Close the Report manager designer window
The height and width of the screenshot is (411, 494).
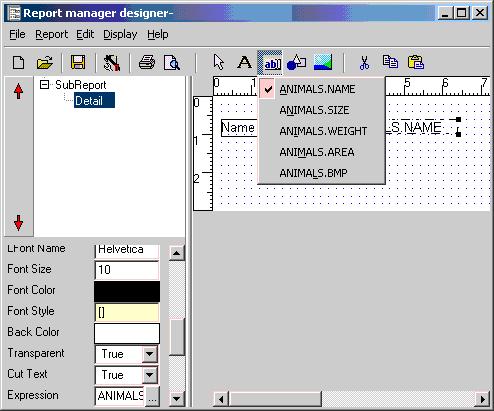coord(480,13)
